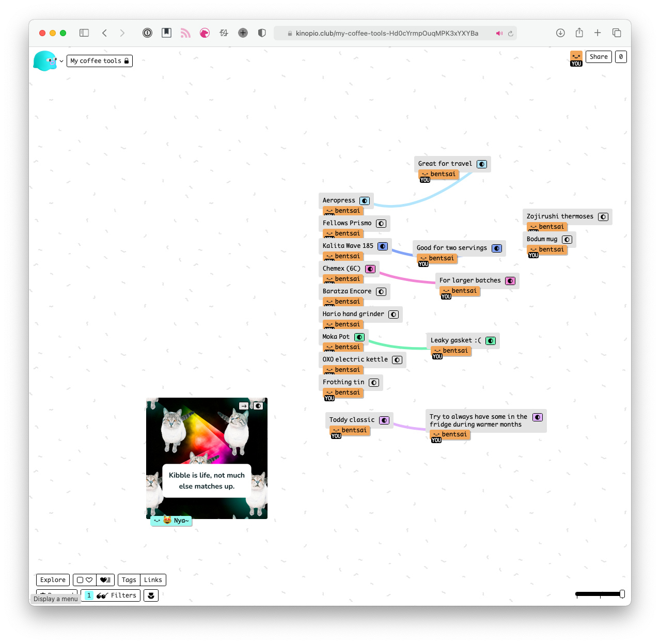Click the arrow link icon on cat image card
Image resolution: width=660 pixels, height=644 pixels.
click(243, 406)
